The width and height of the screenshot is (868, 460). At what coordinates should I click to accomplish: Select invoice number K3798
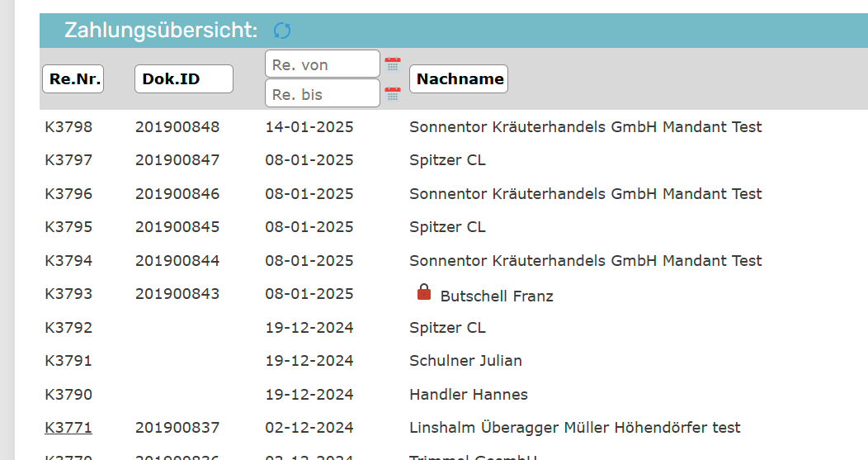[68, 127]
